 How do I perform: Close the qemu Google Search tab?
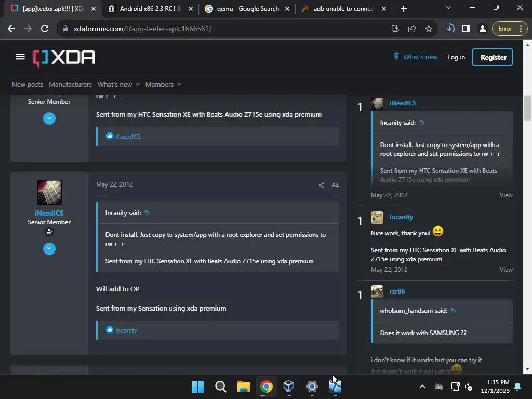click(287, 9)
